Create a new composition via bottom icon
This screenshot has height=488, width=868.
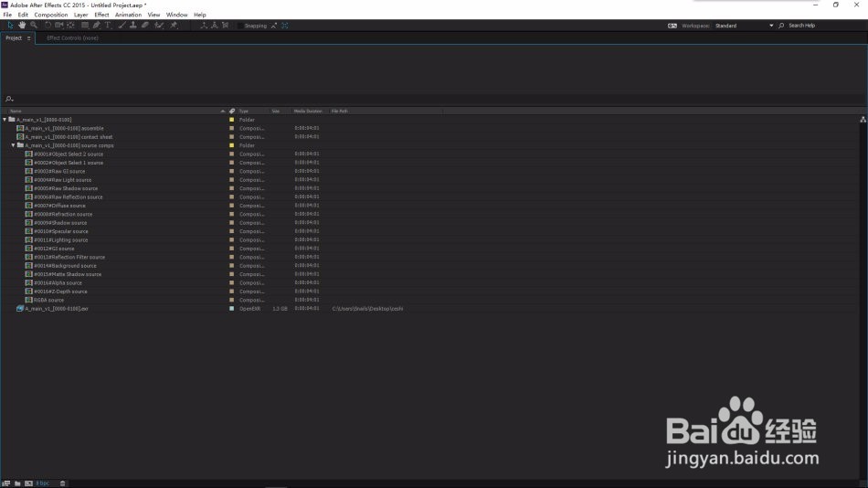(29, 483)
